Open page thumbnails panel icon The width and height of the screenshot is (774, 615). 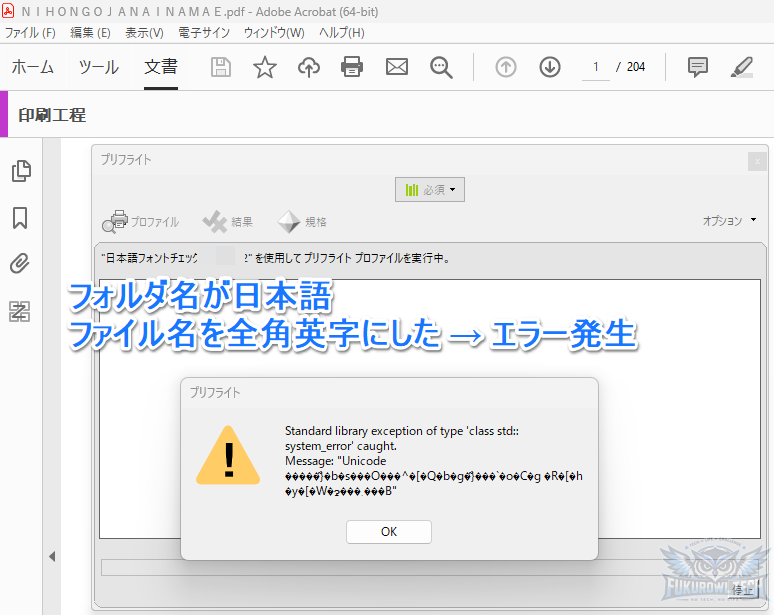click(x=21, y=171)
